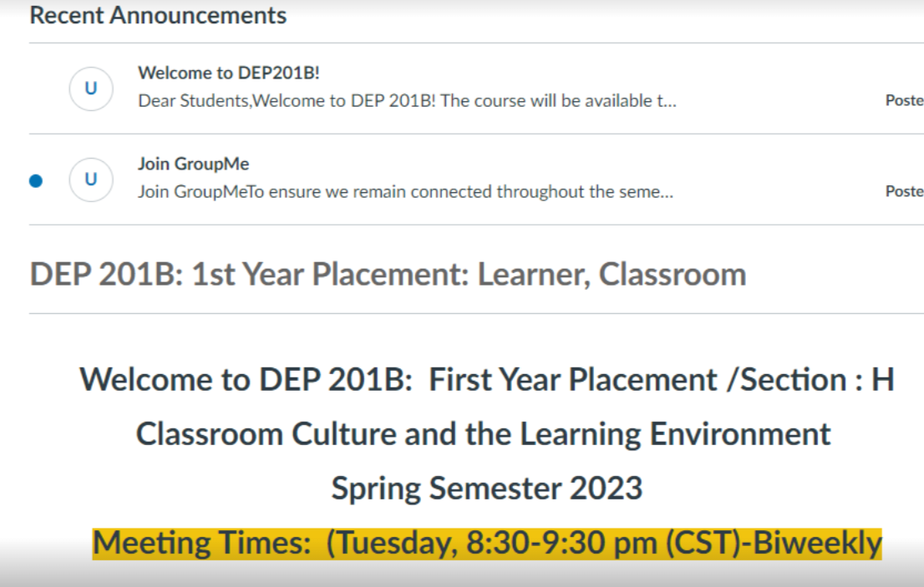Click the word Biweekly in the highlighted line
Image resolution: width=924 pixels, height=587 pixels.
click(817, 543)
